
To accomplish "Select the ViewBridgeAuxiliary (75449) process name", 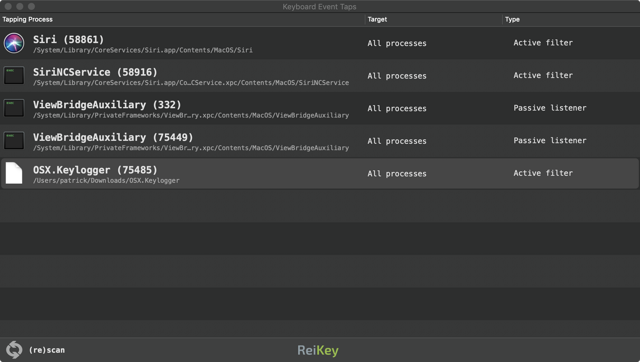I will point(113,138).
